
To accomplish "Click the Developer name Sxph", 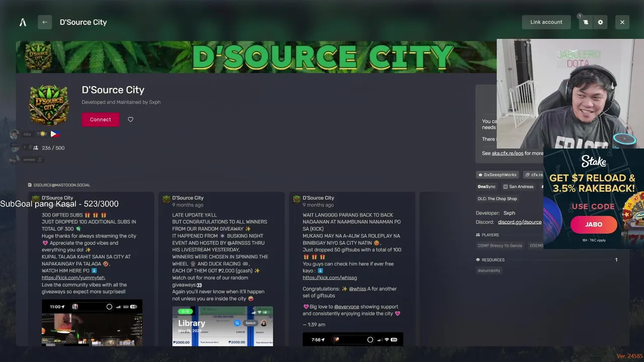I will point(509,213).
